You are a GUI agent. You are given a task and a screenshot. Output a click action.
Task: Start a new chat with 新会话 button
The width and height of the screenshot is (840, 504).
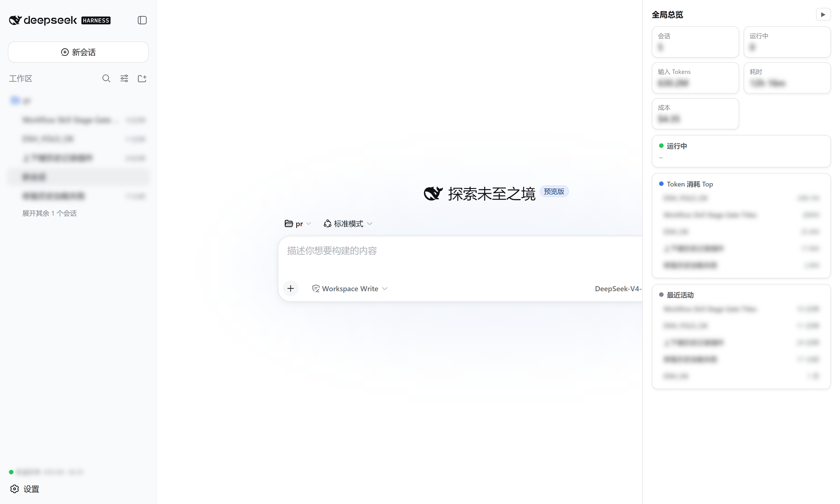tap(78, 52)
